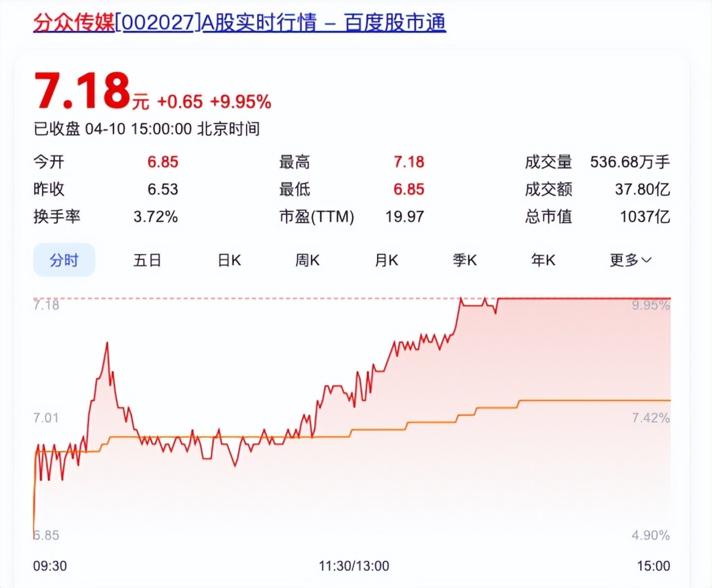
Task: View the 年K chart tab
Action: click(543, 260)
